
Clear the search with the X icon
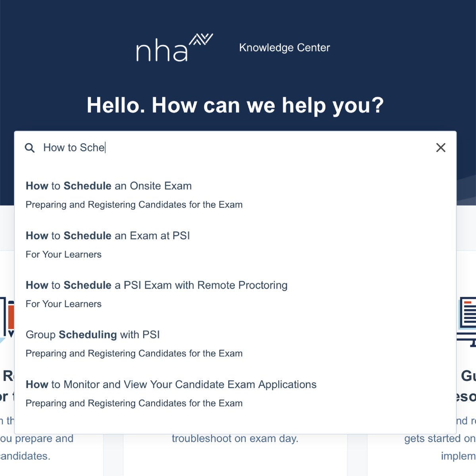pyautogui.click(x=441, y=148)
